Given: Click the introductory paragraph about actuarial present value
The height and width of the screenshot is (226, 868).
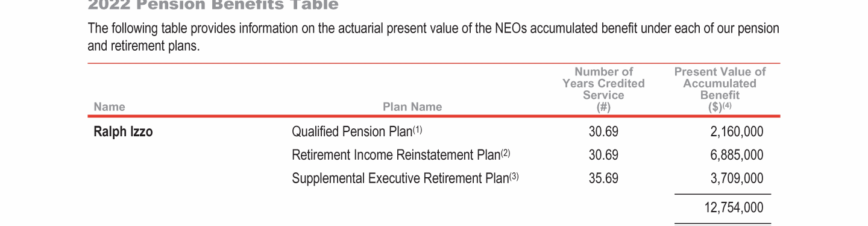Looking at the screenshot, I should point(433,37).
